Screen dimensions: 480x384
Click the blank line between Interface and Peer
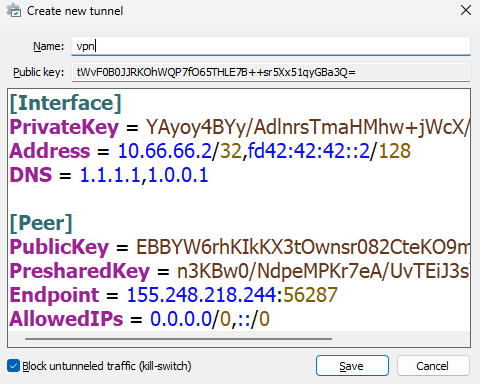point(239,199)
